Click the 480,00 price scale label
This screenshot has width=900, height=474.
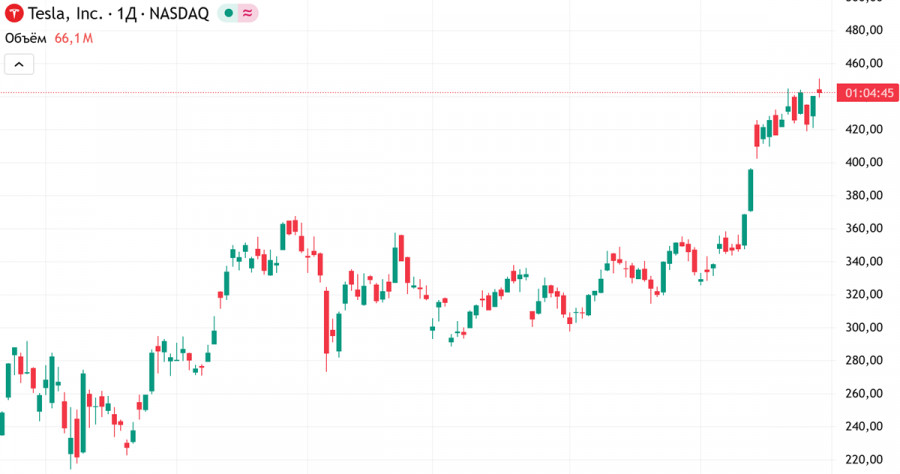(x=863, y=30)
